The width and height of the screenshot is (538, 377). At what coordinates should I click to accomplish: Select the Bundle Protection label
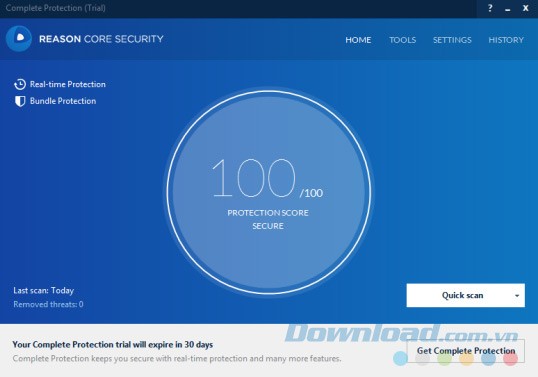point(63,101)
